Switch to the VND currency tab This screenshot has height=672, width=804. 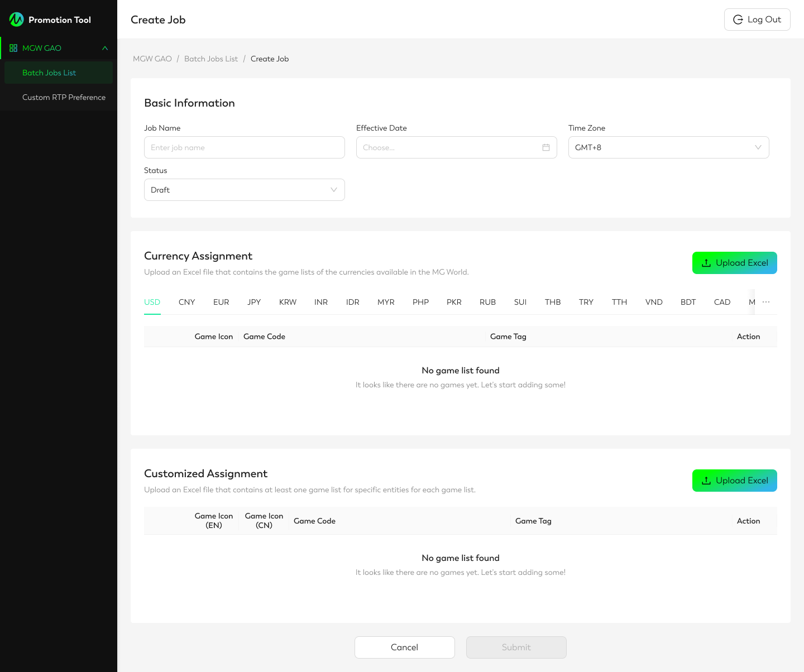(x=654, y=302)
